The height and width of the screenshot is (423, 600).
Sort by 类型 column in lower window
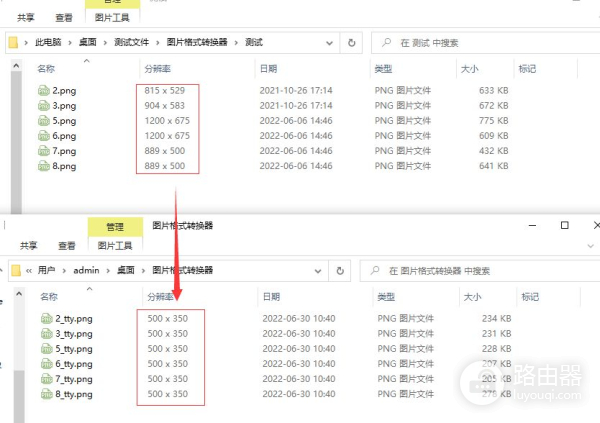(x=386, y=297)
